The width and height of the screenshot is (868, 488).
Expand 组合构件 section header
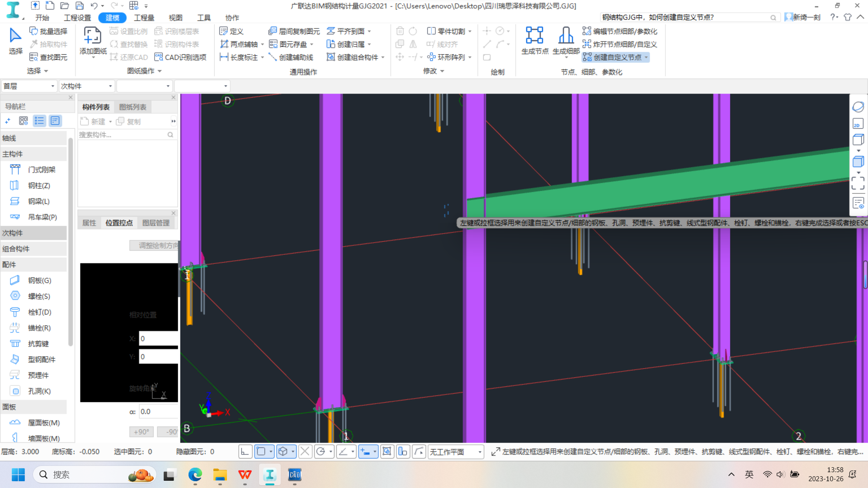tap(34, 249)
